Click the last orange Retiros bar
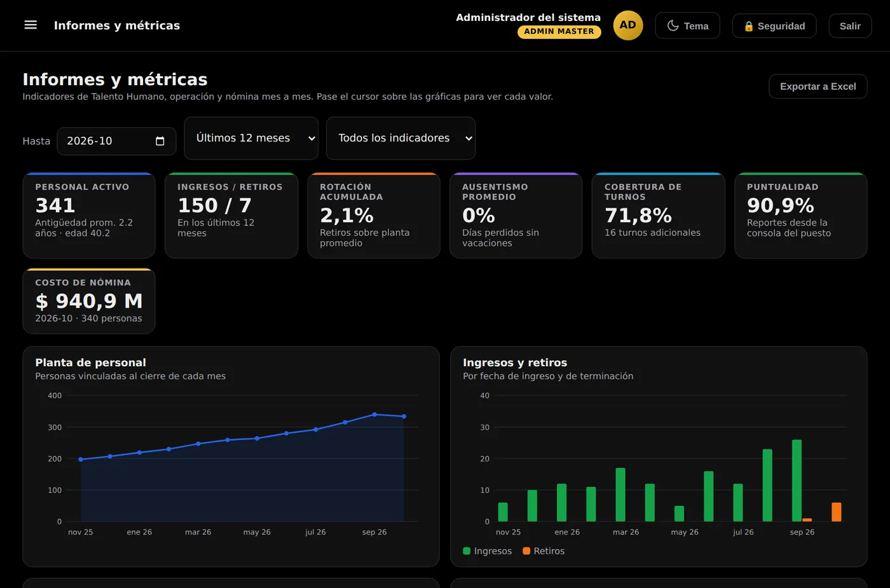This screenshot has height=588, width=890. pyautogui.click(x=837, y=512)
